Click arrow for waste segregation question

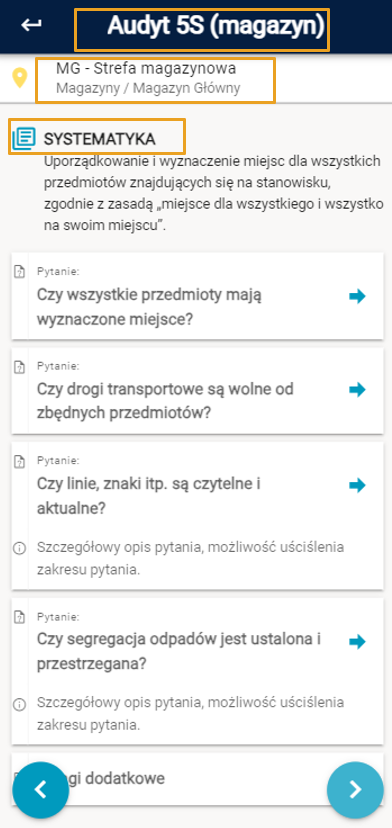point(357,642)
